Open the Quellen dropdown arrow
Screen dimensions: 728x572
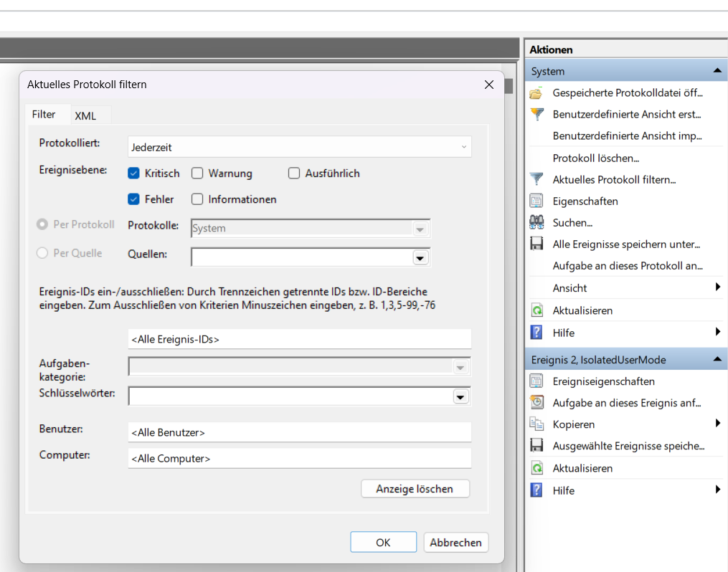[x=420, y=258]
